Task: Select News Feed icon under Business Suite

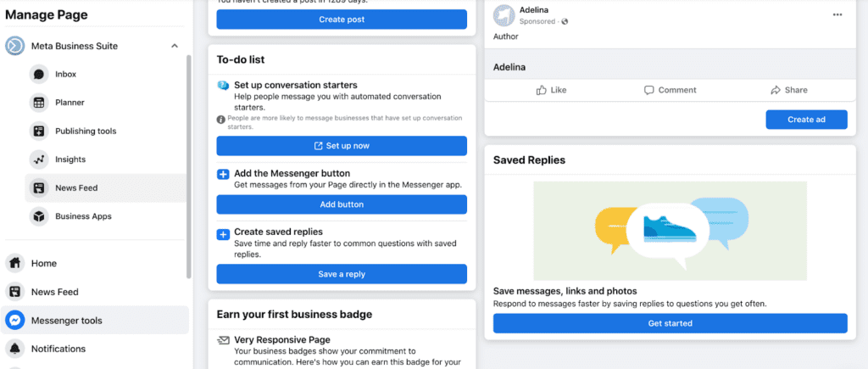Action: point(39,187)
